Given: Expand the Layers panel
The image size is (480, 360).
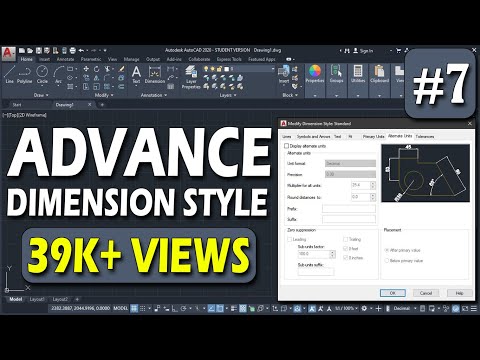Looking at the screenshot, I should (228, 95).
